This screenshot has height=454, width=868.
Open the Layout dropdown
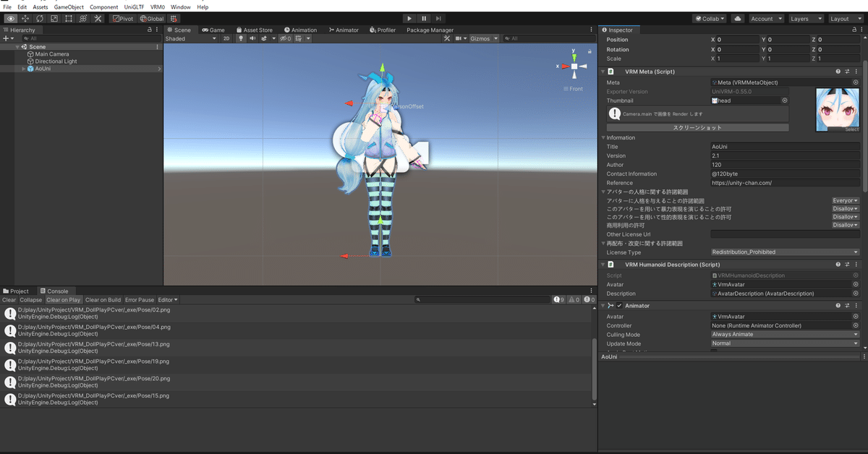tap(845, 18)
